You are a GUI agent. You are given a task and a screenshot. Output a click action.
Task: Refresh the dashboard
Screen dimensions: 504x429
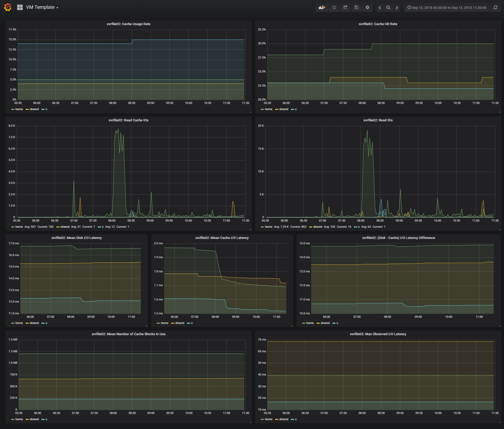(x=495, y=7)
